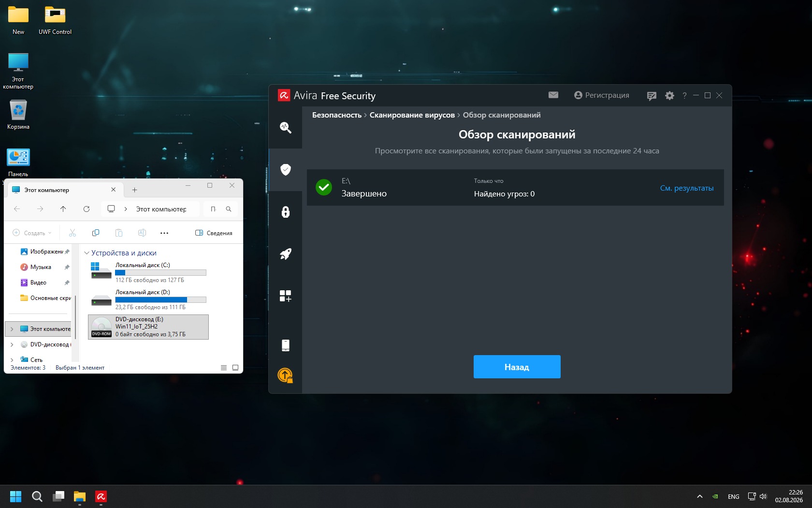
Task: Open Основные скри... folder in navigation pane
Action: click(x=45, y=298)
